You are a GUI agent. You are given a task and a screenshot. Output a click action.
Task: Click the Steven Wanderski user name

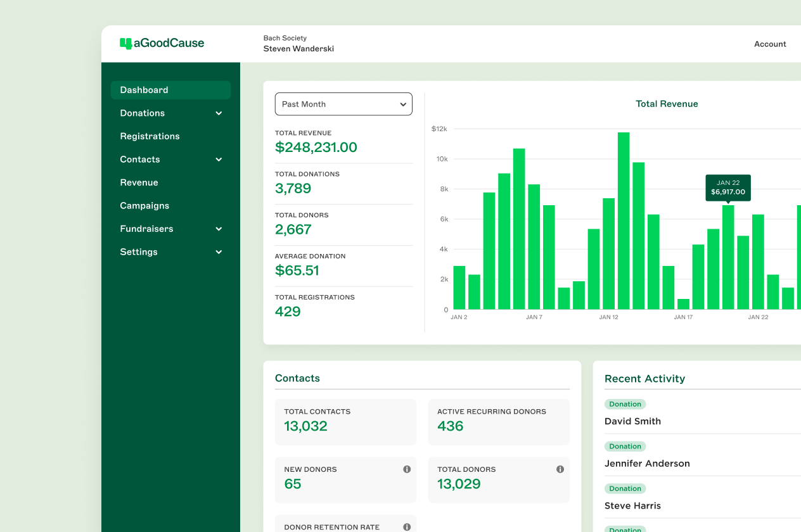pos(298,49)
